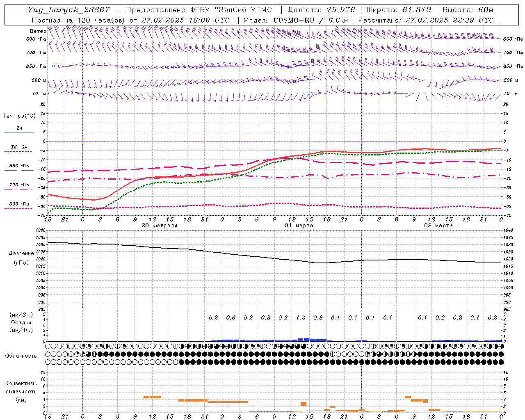Click the 'Облачность' cloud cover label

click(21, 356)
